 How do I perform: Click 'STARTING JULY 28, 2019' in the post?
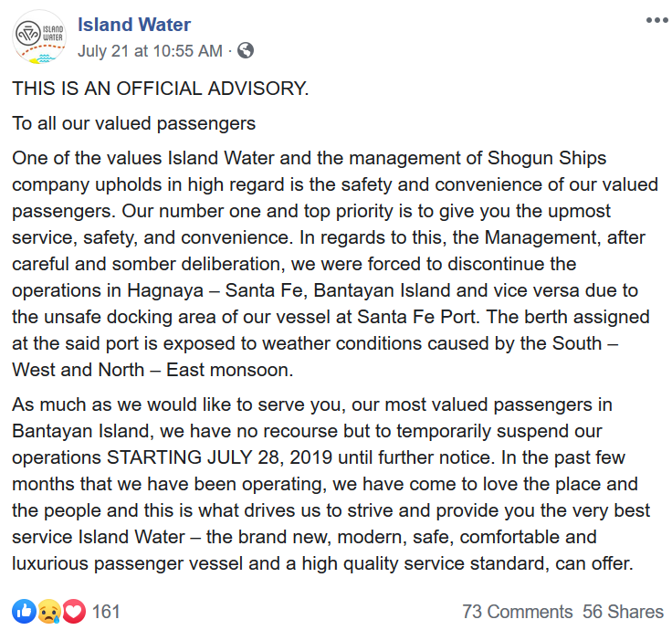219,457
